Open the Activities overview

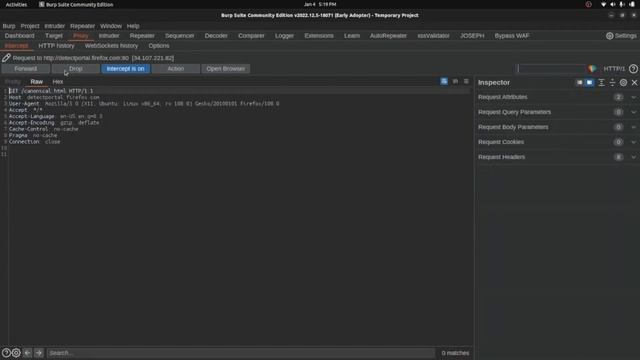(x=16, y=4)
